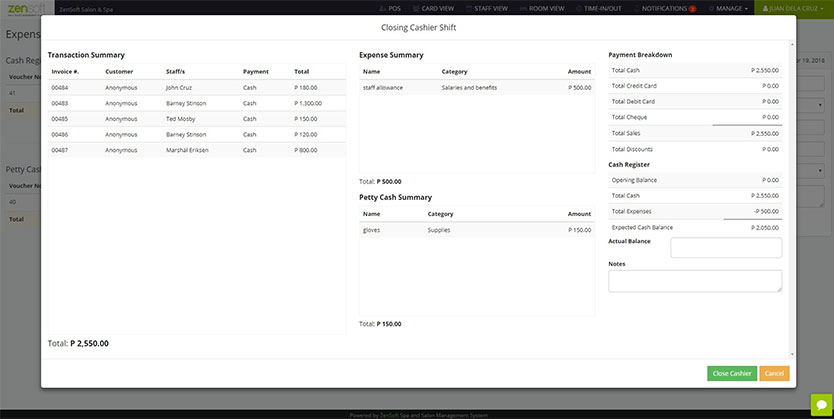Screen dimensions: 834x419
Task: Open Room View in navigation bar
Action: (542, 9)
